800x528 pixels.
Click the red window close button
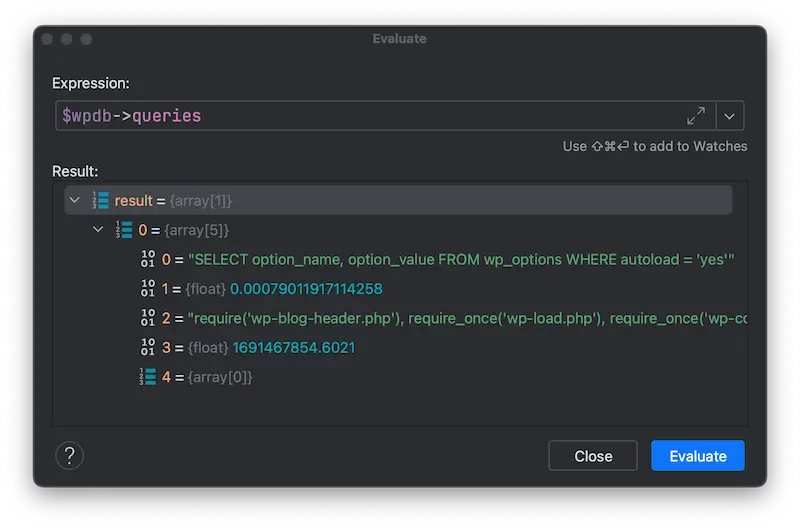[47, 39]
